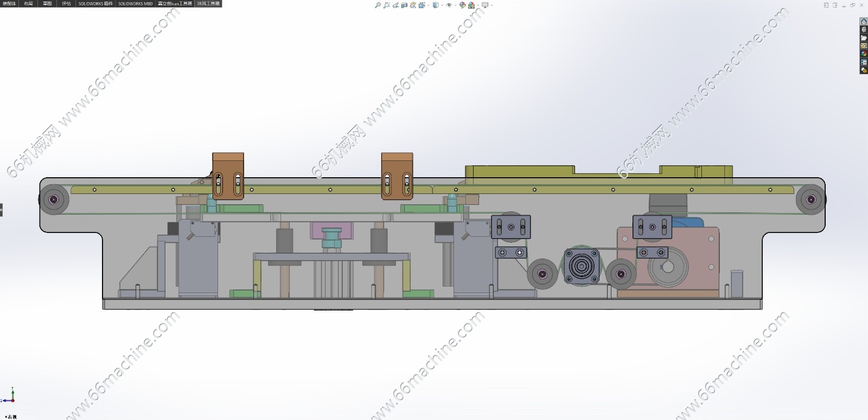Screen dimensions: 868x420
Task: Open the Design Library pane
Action: (x=864, y=30)
